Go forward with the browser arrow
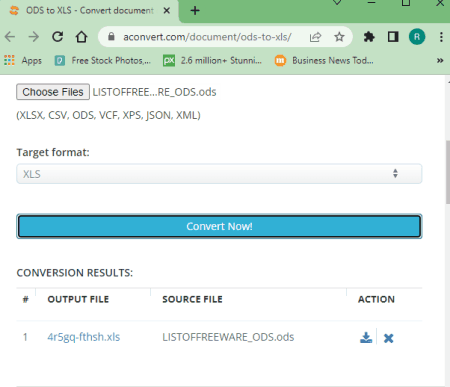 [x=34, y=37]
